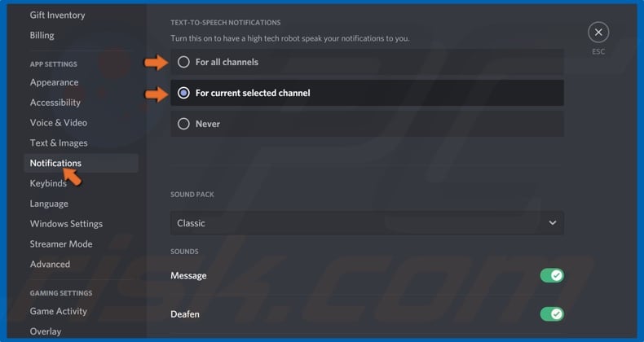
Task: Open Windows Settings section
Action: pyautogui.click(x=66, y=224)
